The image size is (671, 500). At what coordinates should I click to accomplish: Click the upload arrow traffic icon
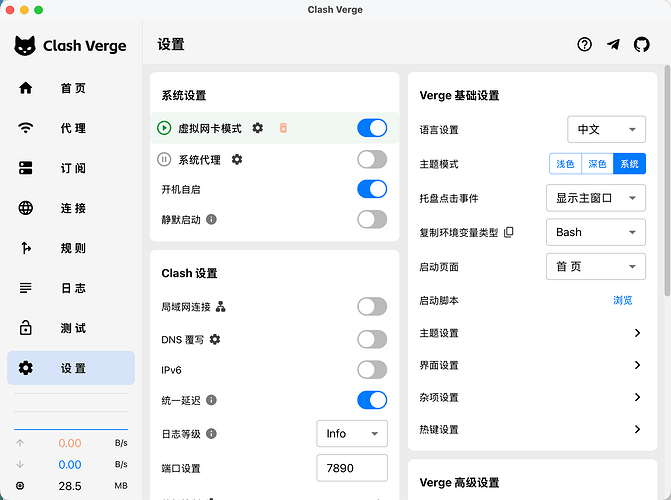(20, 443)
